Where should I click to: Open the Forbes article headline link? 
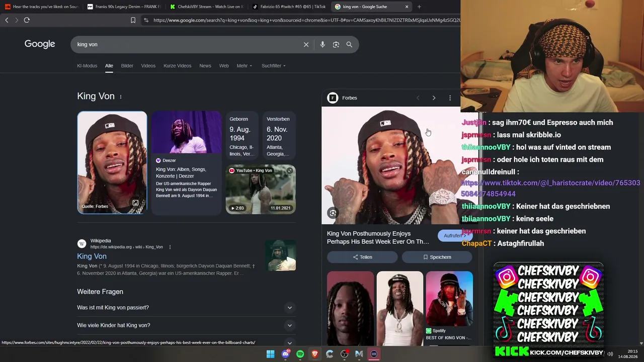click(x=378, y=238)
